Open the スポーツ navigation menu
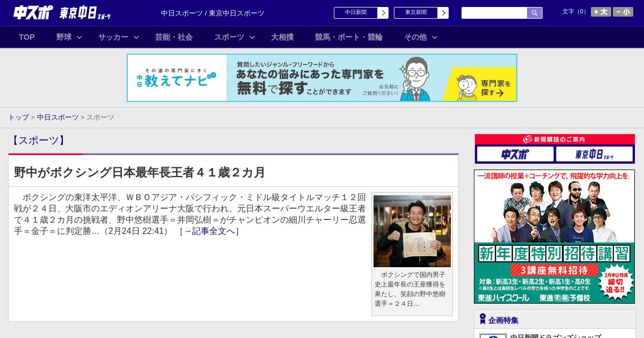 coord(229,37)
